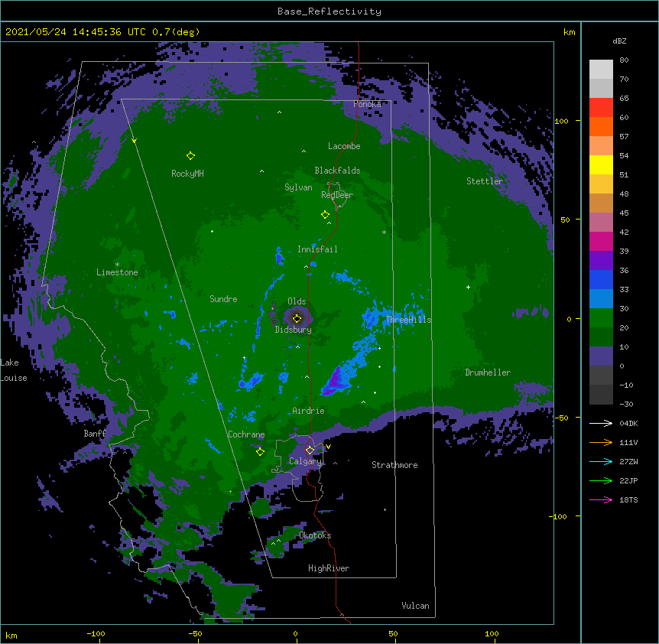659x644 pixels.
Task: Click the RockyMH label
Action: (187, 174)
